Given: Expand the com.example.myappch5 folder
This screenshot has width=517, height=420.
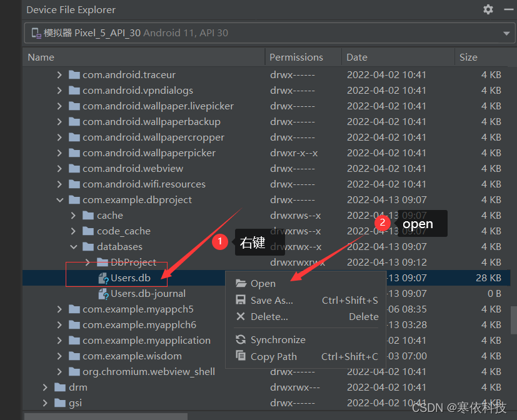Looking at the screenshot, I should (59, 309).
